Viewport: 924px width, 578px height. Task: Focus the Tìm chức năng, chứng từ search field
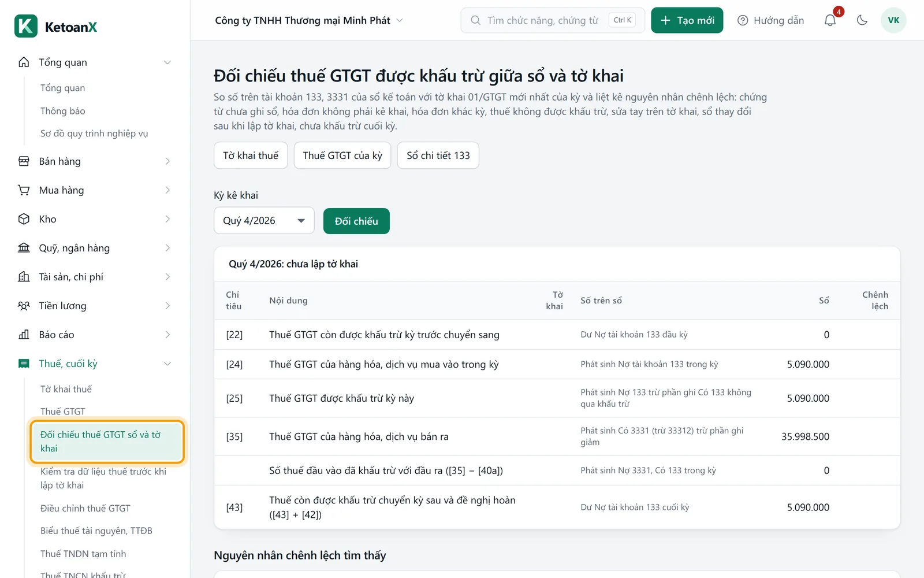point(553,20)
